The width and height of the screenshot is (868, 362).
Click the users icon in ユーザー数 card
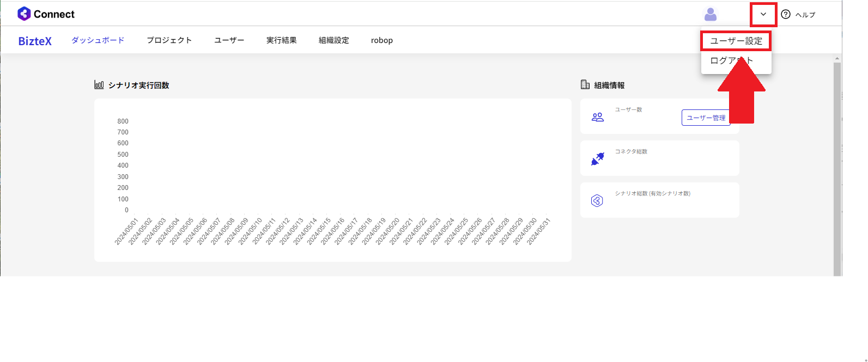[x=598, y=117]
